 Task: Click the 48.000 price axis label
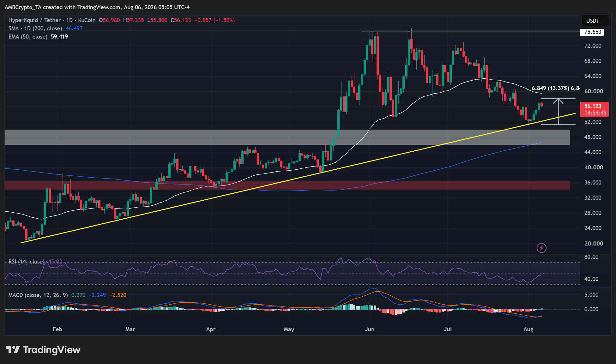click(593, 137)
